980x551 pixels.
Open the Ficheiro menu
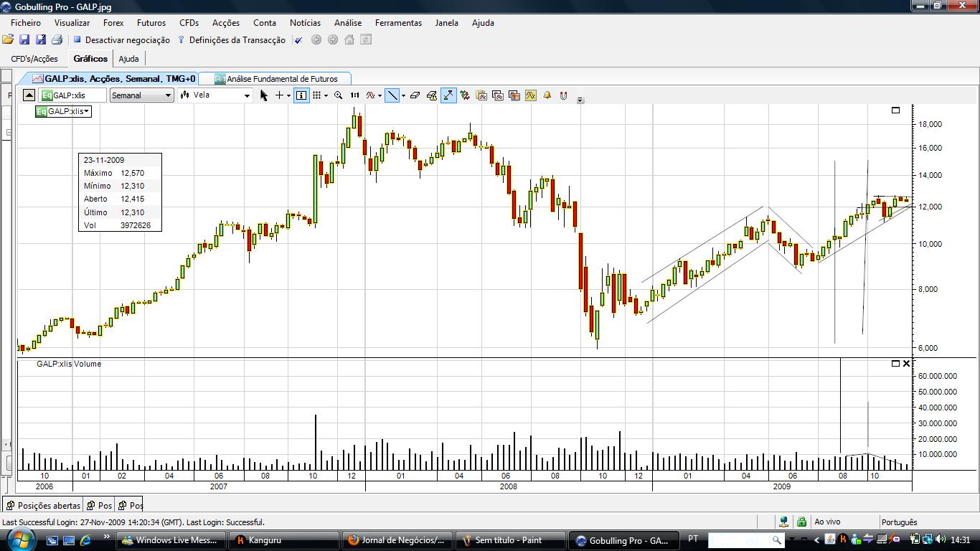point(26,23)
